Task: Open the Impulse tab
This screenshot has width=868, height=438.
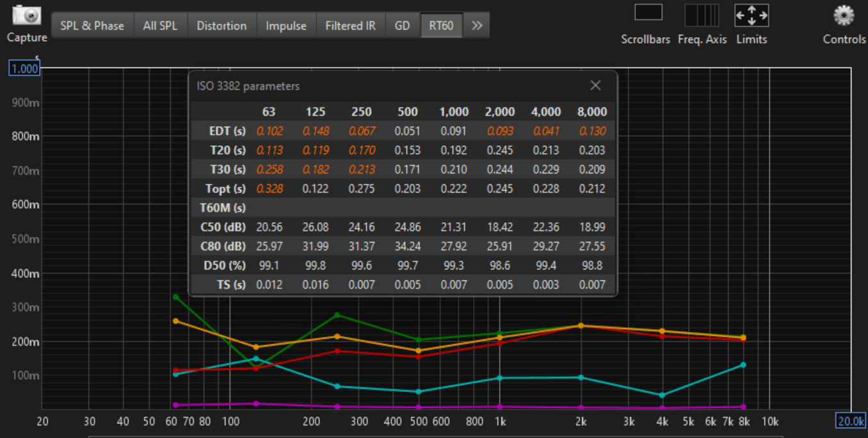Action: tap(286, 26)
